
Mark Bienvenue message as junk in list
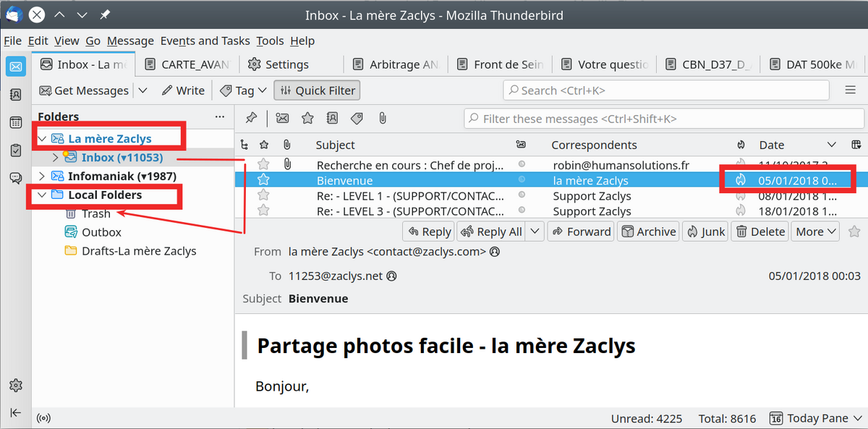coord(741,180)
